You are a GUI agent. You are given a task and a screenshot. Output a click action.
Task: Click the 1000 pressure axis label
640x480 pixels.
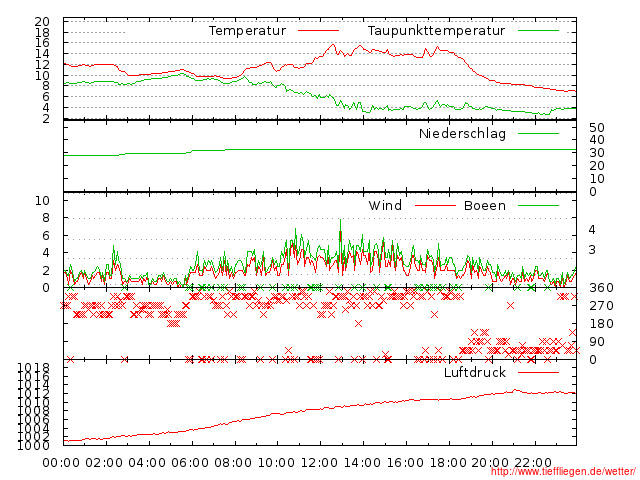pos(33,445)
